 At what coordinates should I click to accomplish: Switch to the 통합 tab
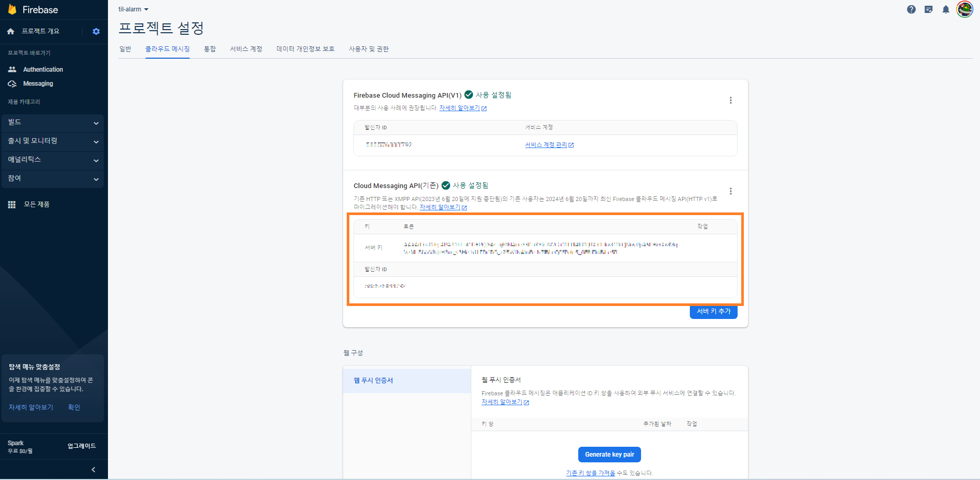point(210,49)
